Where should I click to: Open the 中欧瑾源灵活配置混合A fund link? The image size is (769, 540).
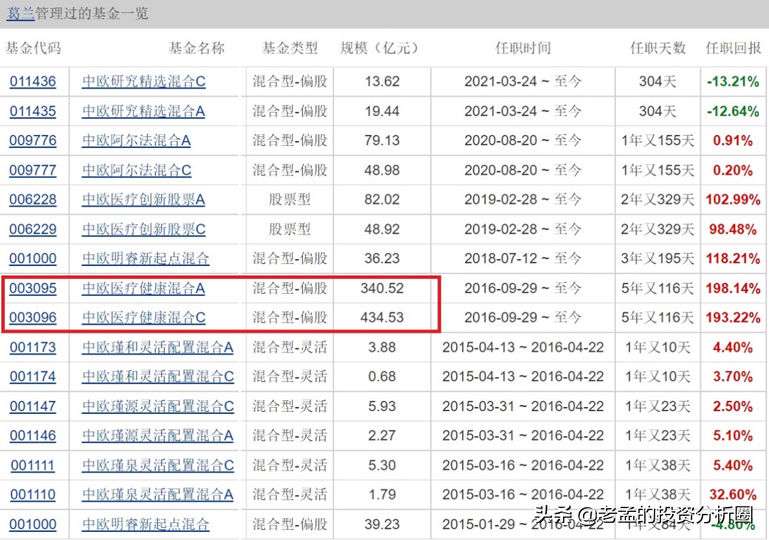pos(157,436)
